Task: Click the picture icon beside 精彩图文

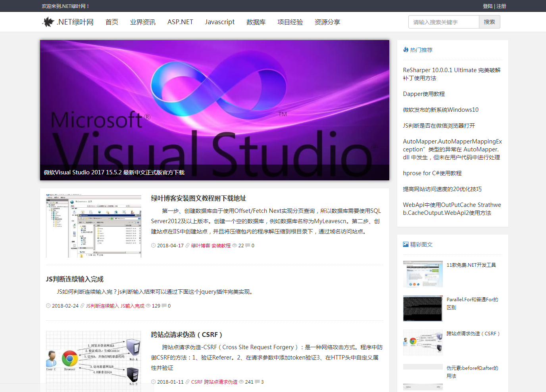Action: (x=406, y=245)
